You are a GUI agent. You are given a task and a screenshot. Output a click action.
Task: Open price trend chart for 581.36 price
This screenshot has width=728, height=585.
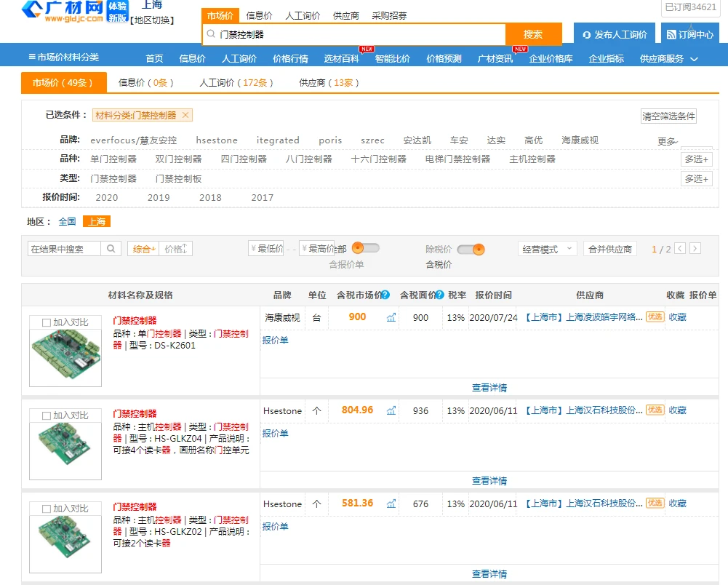coord(391,504)
